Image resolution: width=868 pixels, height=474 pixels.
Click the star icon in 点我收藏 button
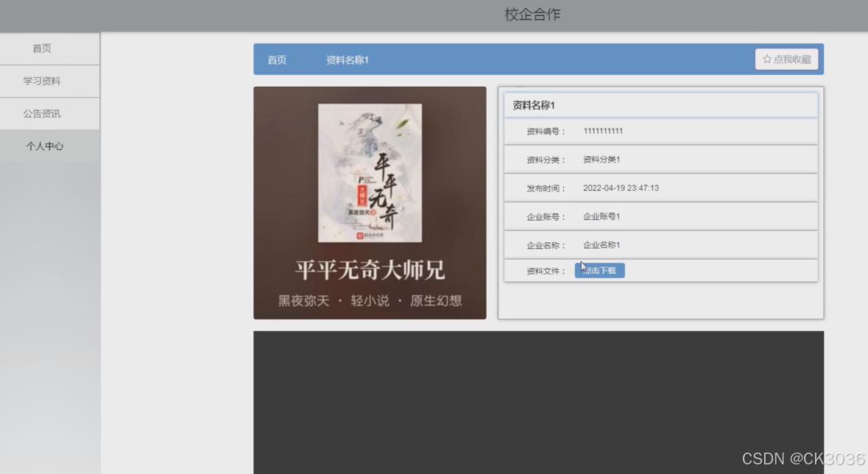click(x=766, y=59)
